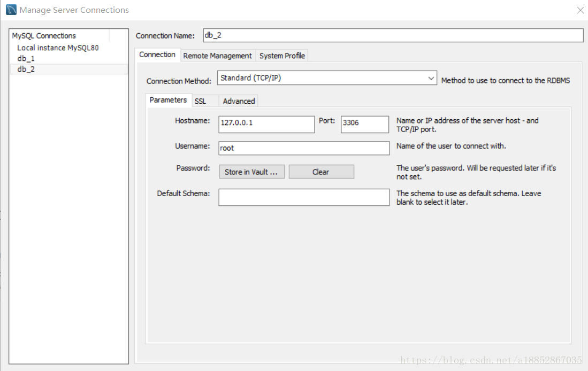This screenshot has height=371, width=588.
Task: Click the user's password description text
Action: [x=476, y=172]
